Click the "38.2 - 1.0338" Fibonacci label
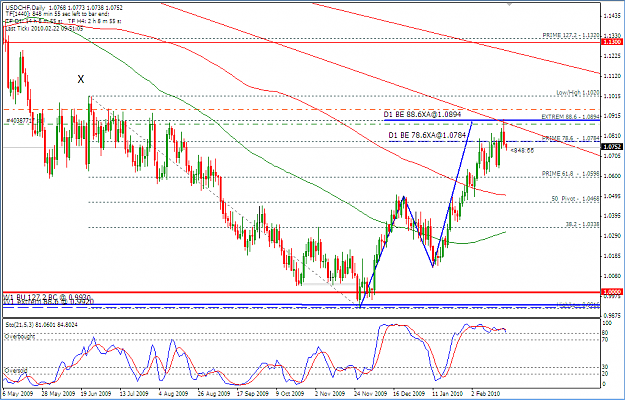Screen dimensions: 625x400 [x=582, y=224]
